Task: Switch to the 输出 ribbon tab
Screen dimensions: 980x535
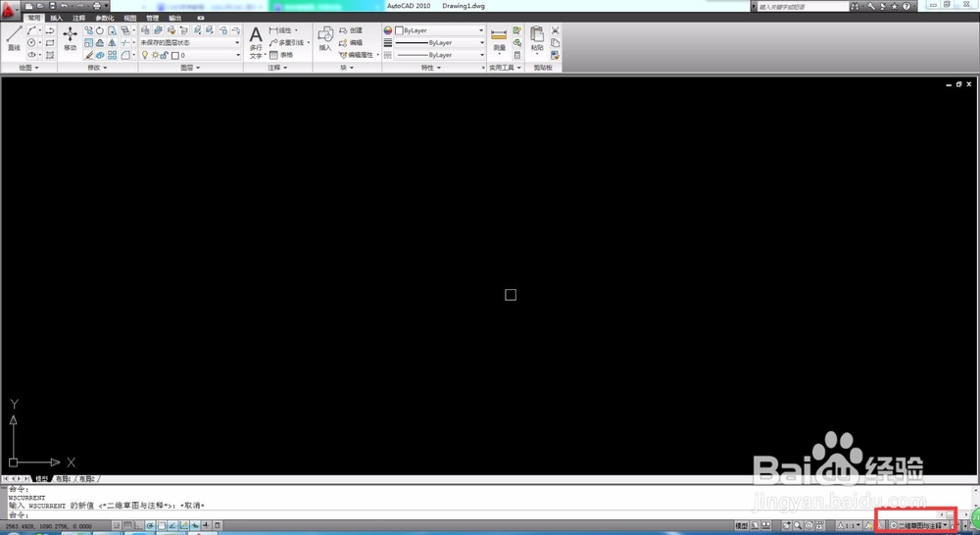Action: tap(175, 18)
